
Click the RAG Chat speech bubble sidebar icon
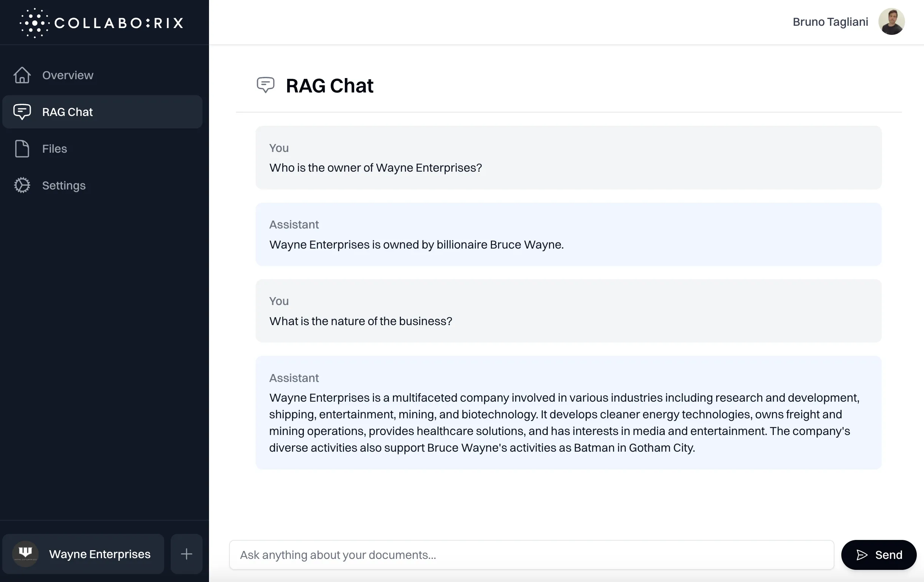[22, 112]
